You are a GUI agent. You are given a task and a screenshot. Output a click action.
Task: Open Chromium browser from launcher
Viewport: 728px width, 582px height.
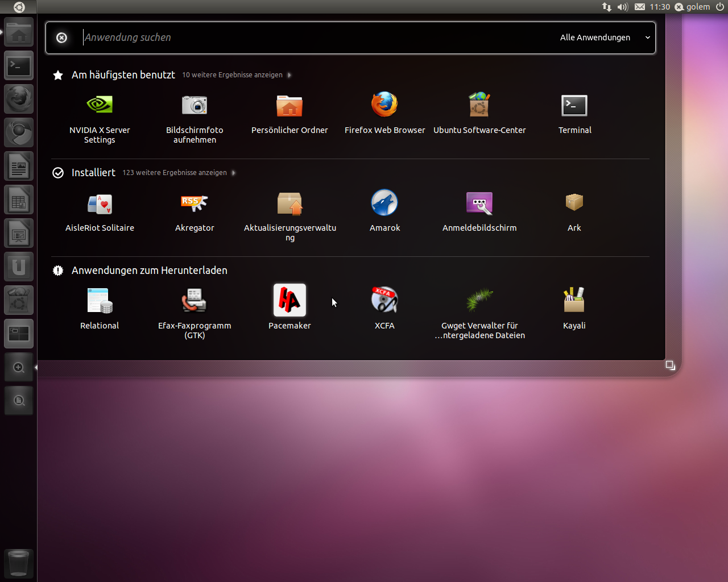19,133
